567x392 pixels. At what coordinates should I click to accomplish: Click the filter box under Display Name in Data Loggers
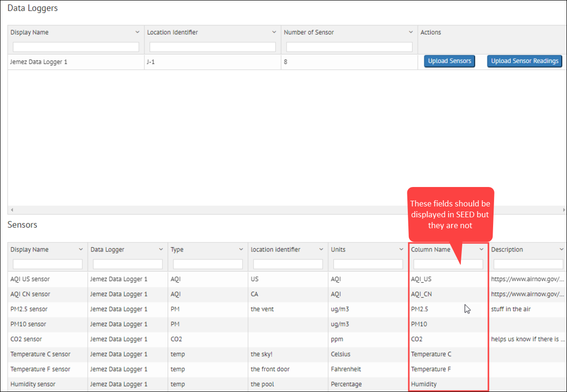tap(75, 47)
